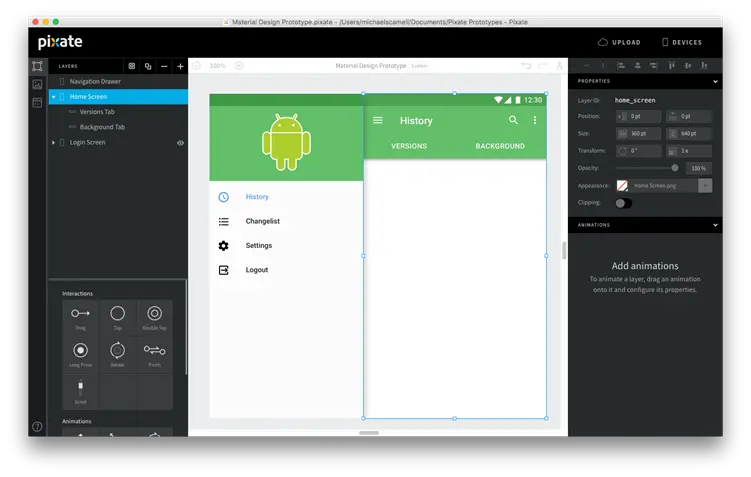Screen dimensions: 751x477
Task: Select the Long Press interaction
Action: tap(80, 354)
